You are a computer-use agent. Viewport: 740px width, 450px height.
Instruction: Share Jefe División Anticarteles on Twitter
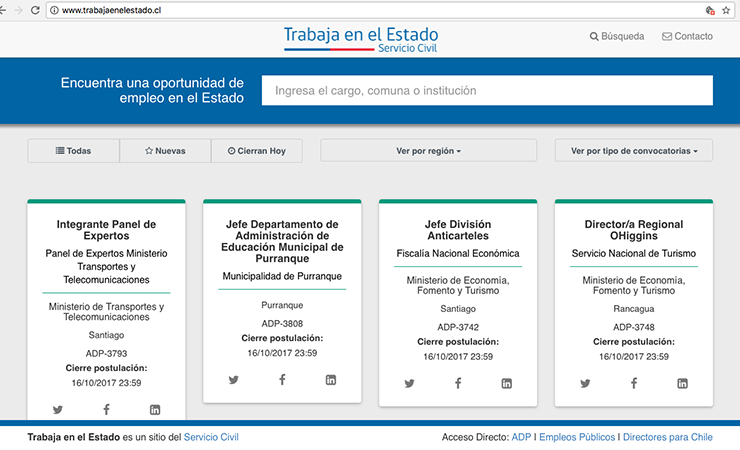409,383
